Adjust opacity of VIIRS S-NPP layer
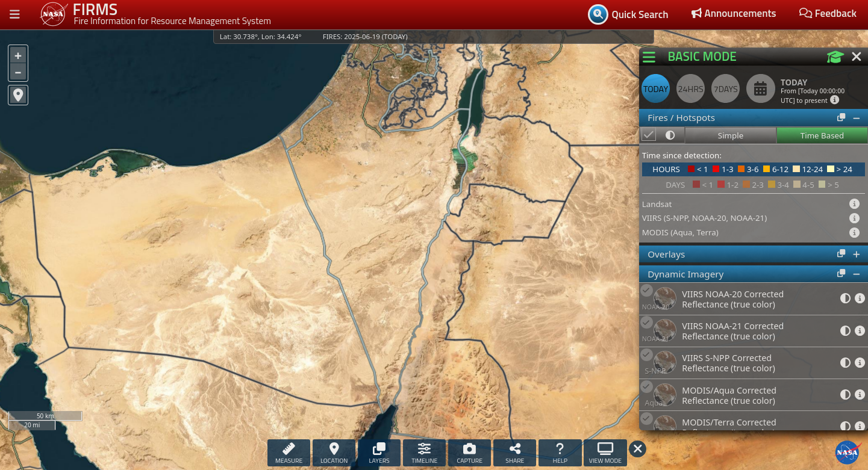868x470 pixels. click(845, 362)
